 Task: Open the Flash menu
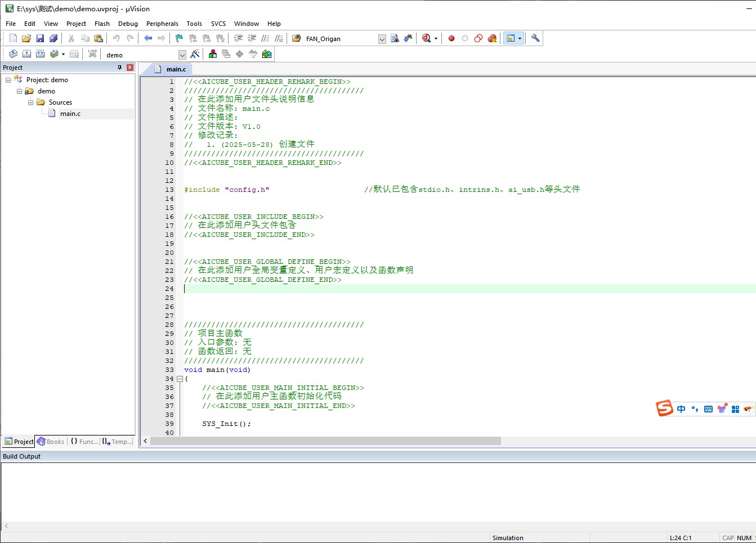[102, 24]
